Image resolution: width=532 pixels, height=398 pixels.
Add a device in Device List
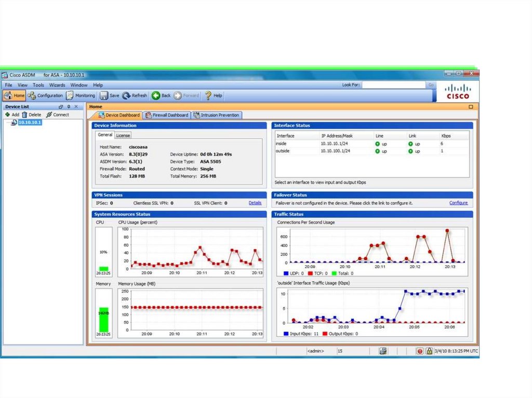tap(12, 115)
